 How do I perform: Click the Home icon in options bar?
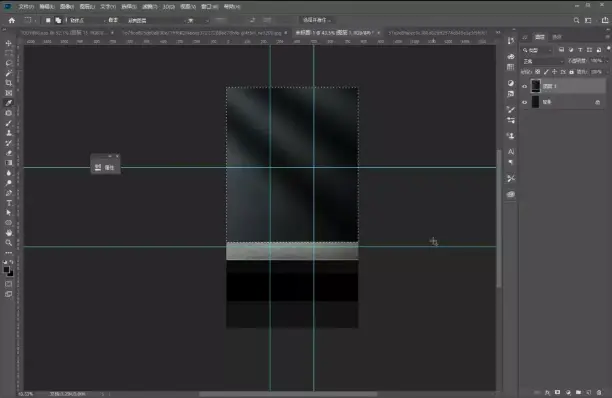(12, 20)
